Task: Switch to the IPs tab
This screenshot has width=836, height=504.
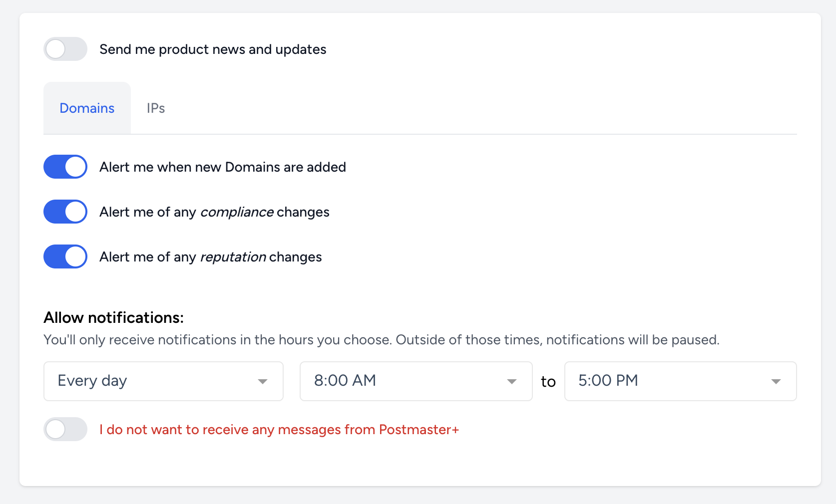Action: [155, 108]
